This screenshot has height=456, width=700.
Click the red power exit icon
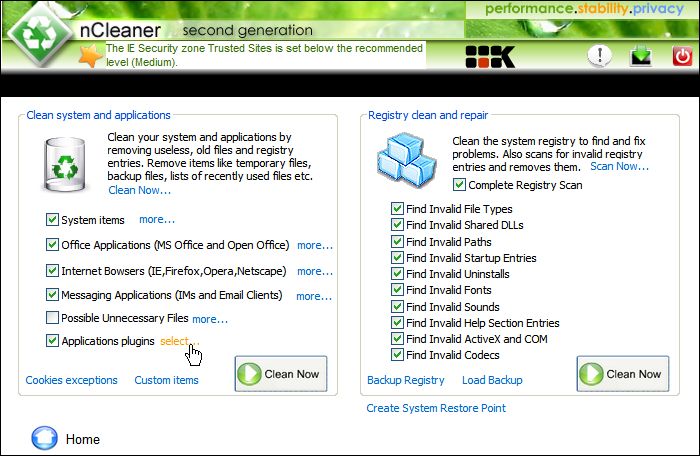[682, 57]
